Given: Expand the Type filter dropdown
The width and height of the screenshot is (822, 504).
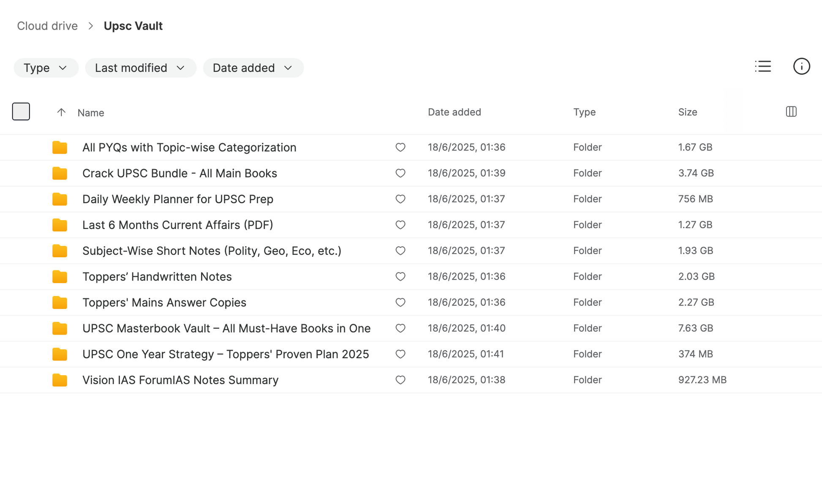Looking at the screenshot, I should [46, 68].
